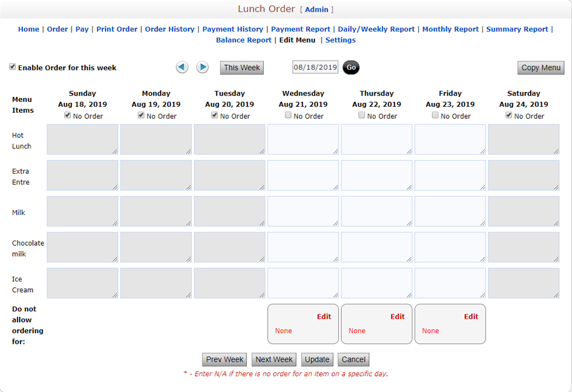Navigate to previous week using blue left arrow
This screenshot has height=392, width=572.
click(182, 67)
